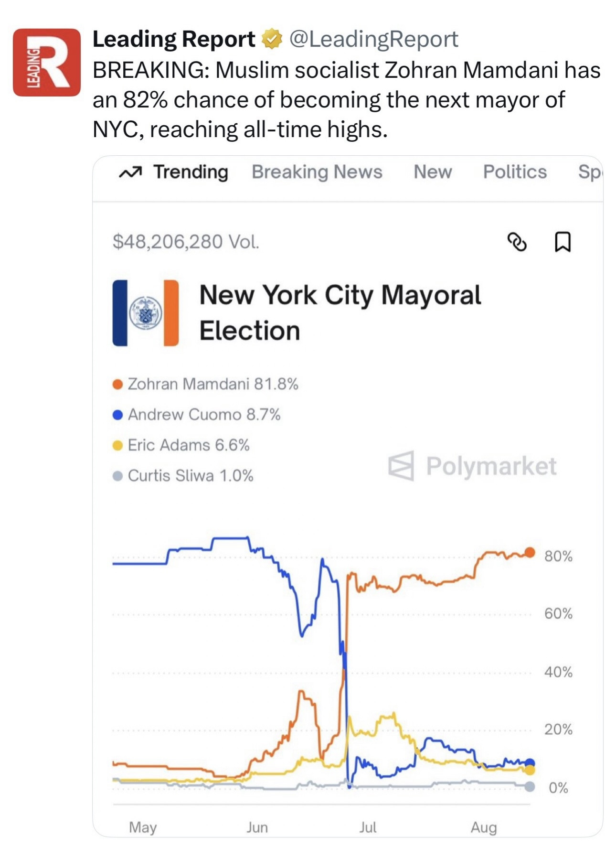The width and height of the screenshot is (616, 858).
Task: Bookmark the market with bookmark icon
Action: pyautogui.click(x=563, y=242)
